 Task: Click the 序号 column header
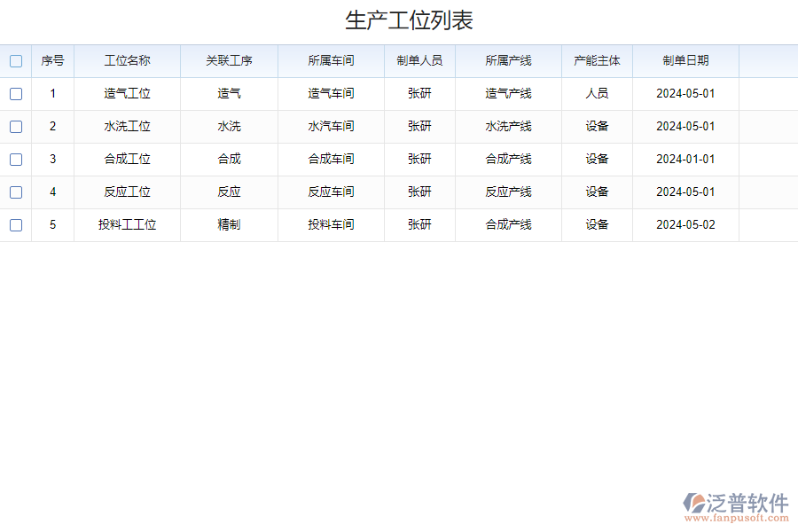click(x=51, y=60)
